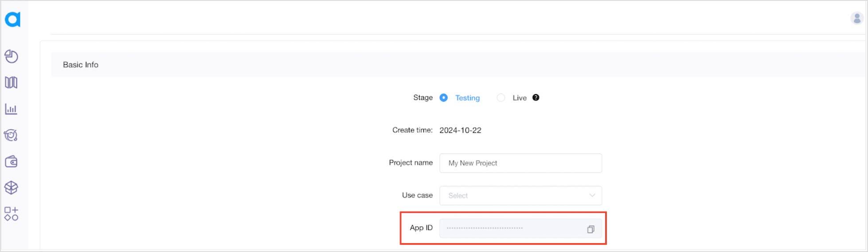This screenshot has width=868, height=252.
Task: Select the Testing stage radio button
Action: (x=443, y=98)
